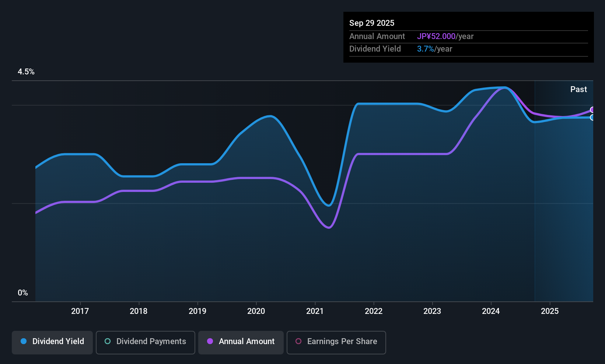Enable the Dividend Payments series

point(146,343)
